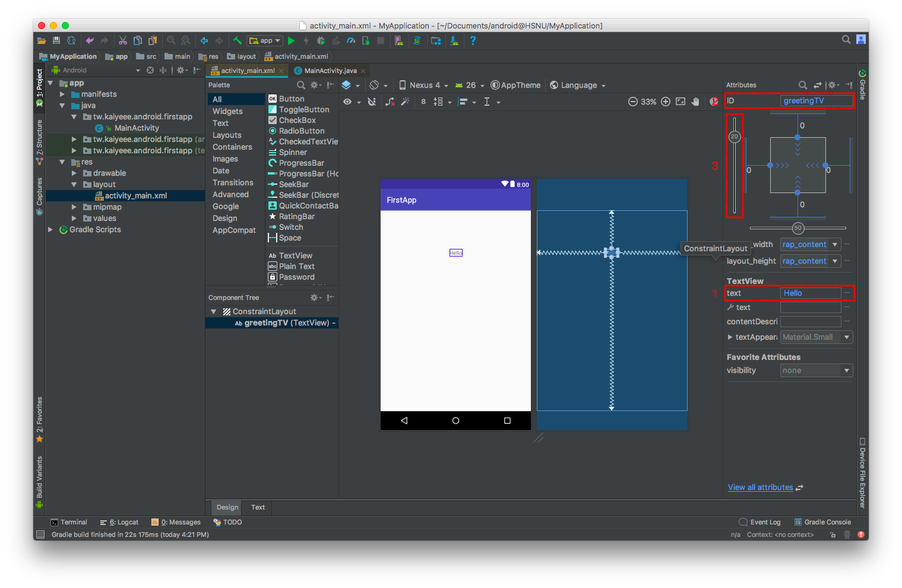The width and height of the screenshot is (902, 588).
Task: Toggle Favorites tool window side tab
Action: [39, 420]
